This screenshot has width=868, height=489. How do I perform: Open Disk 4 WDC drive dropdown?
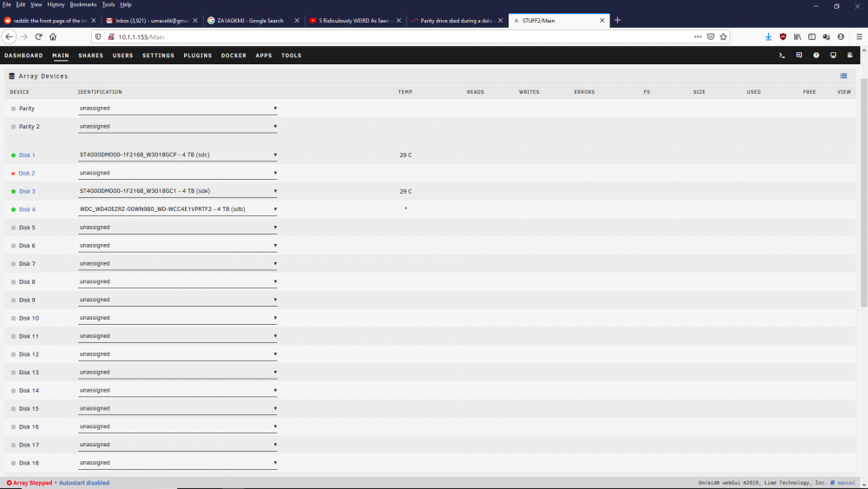[x=177, y=209]
